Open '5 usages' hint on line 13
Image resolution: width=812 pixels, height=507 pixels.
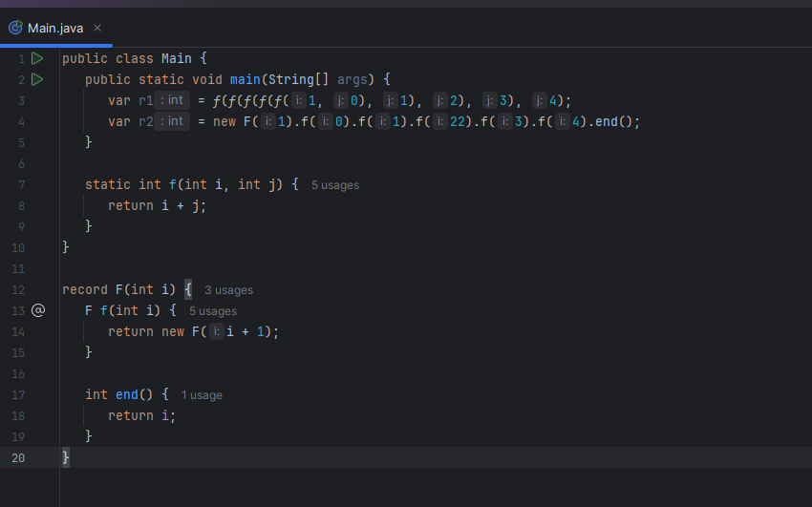click(x=213, y=311)
